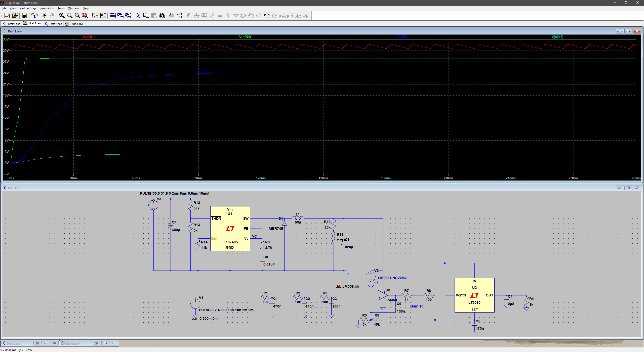Switch to the Draft1.raw tab
Viewport: 644px width, 352px height.
click(32, 23)
